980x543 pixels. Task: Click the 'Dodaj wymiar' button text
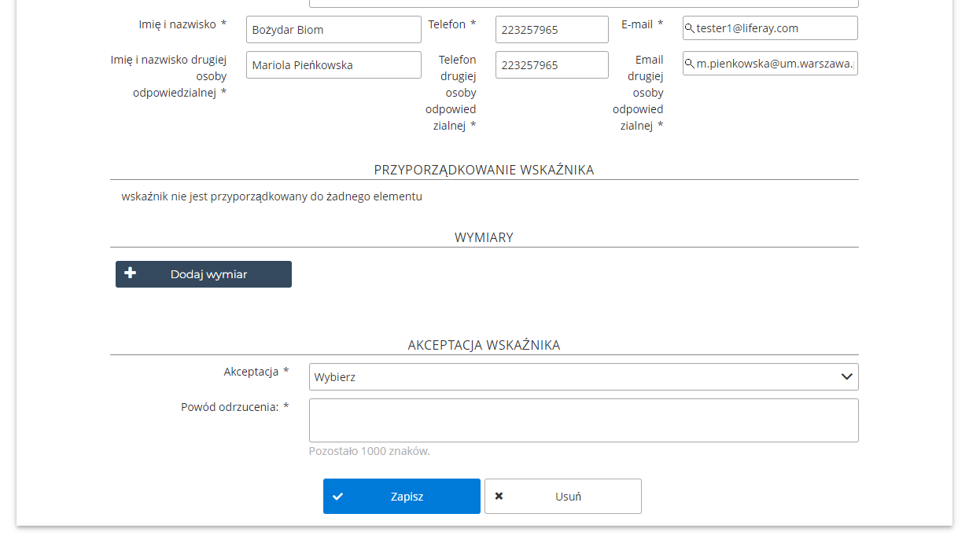pyautogui.click(x=208, y=274)
